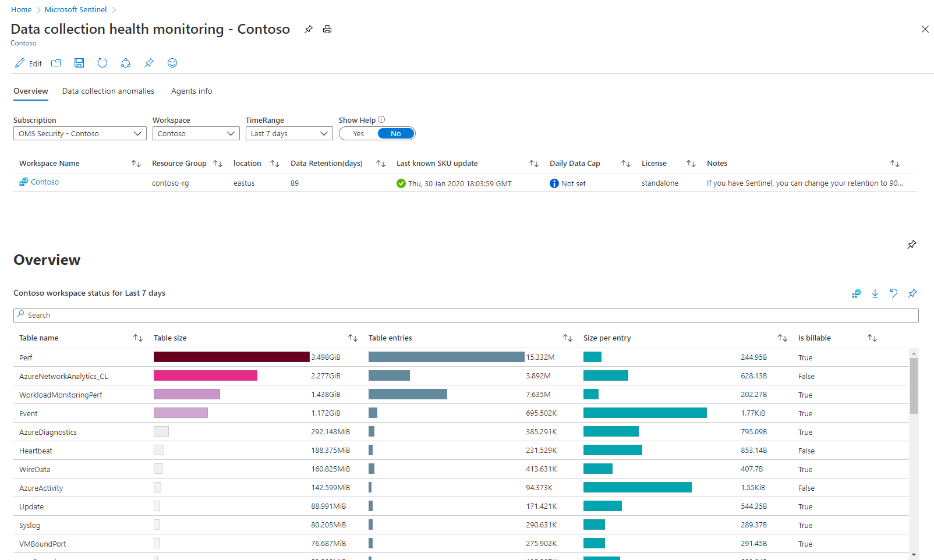Open TimeRange dropdown showing Last 7 days
Image resolution: width=934 pixels, height=560 pixels.
pyautogui.click(x=289, y=134)
